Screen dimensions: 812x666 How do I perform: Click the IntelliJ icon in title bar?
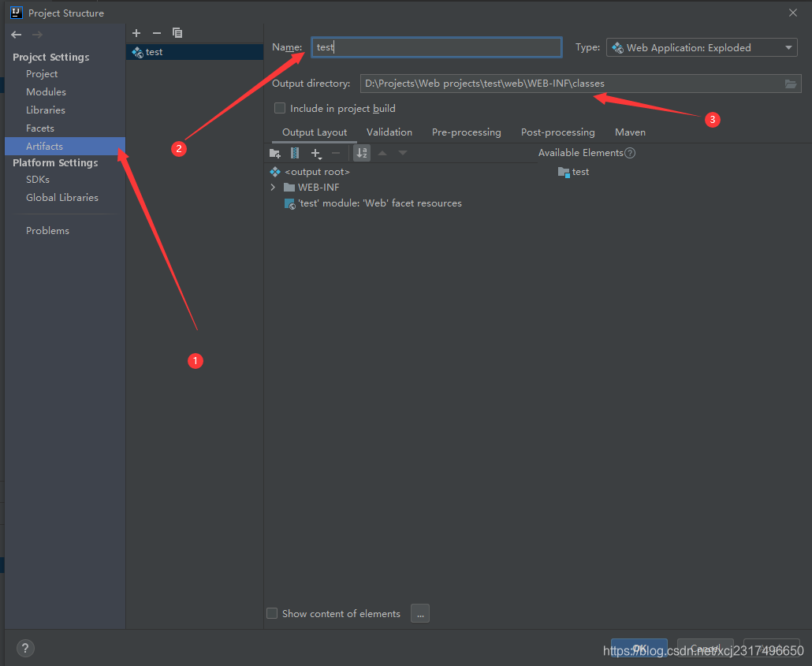tap(17, 13)
